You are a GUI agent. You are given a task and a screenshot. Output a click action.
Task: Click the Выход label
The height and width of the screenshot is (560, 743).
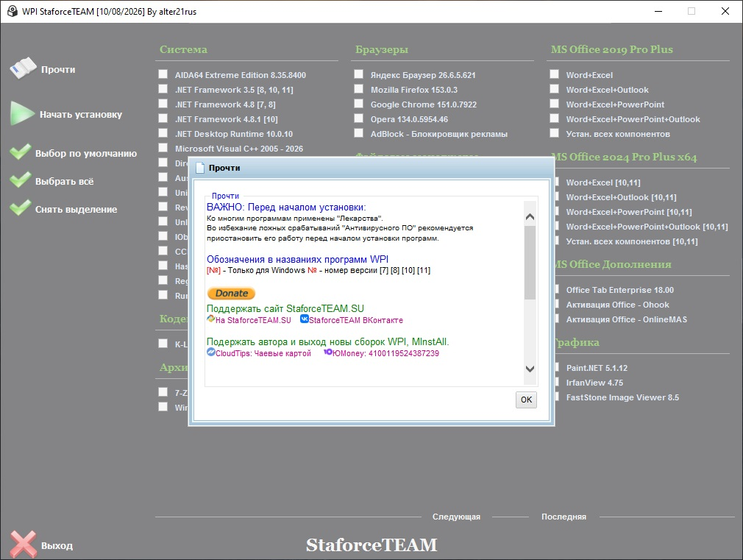[57, 545]
